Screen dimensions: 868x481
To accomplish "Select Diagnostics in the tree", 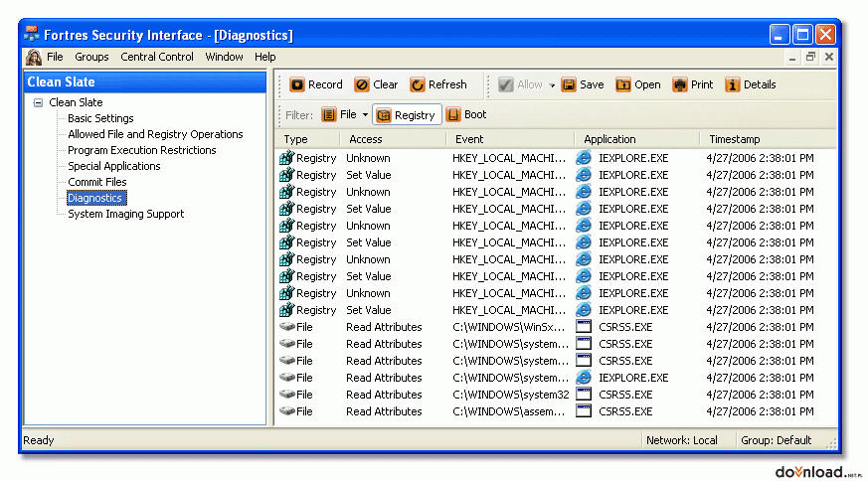I will [96, 198].
